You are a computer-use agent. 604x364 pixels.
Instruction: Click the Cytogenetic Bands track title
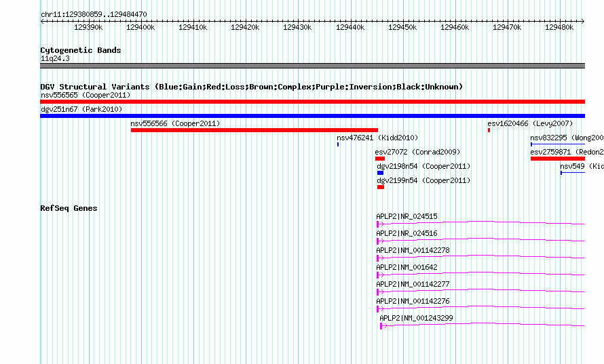click(x=81, y=50)
